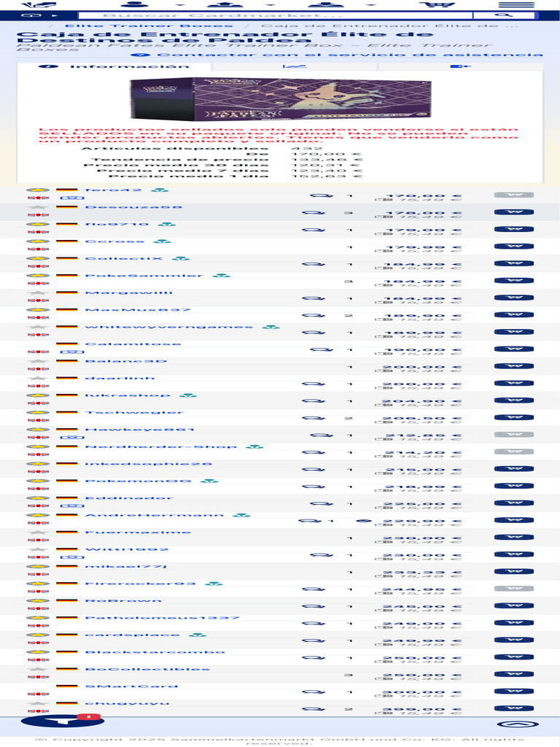
Task: Add chugyuyu's 399,00 € offer to cart
Action: (514, 708)
